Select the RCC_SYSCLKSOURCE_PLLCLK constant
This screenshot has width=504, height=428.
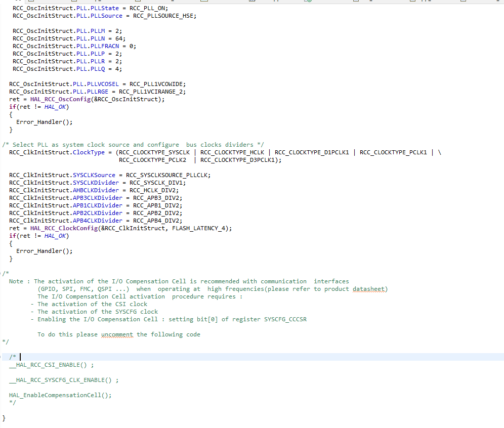[167, 175]
